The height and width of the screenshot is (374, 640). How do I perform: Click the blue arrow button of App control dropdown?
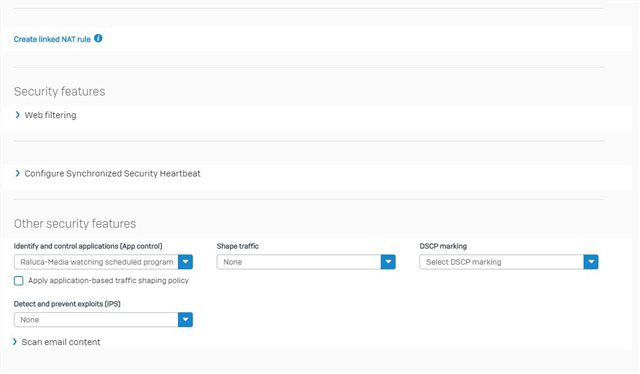pos(185,262)
